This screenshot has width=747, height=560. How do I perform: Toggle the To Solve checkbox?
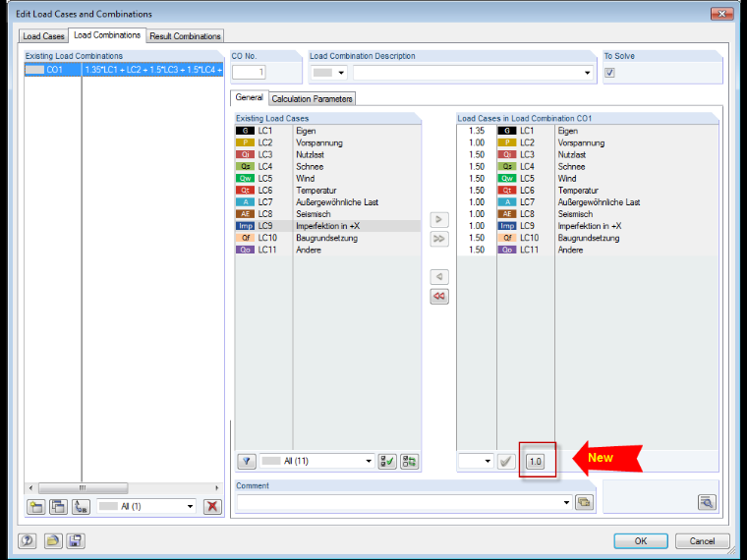tap(609, 73)
